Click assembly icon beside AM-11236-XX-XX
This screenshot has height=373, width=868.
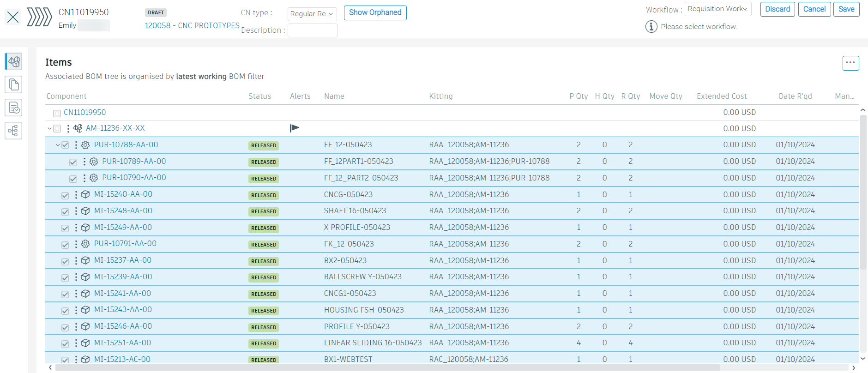pyautogui.click(x=78, y=128)
